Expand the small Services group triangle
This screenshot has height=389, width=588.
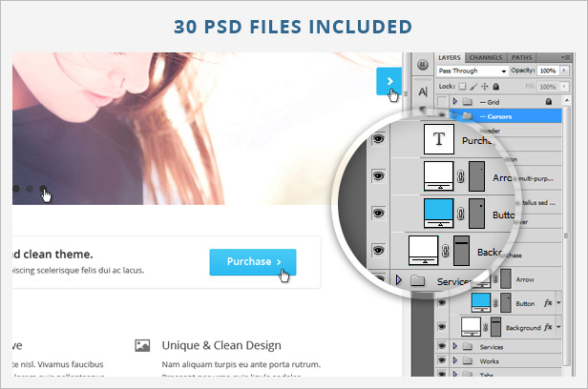click(x=455, y=346)
